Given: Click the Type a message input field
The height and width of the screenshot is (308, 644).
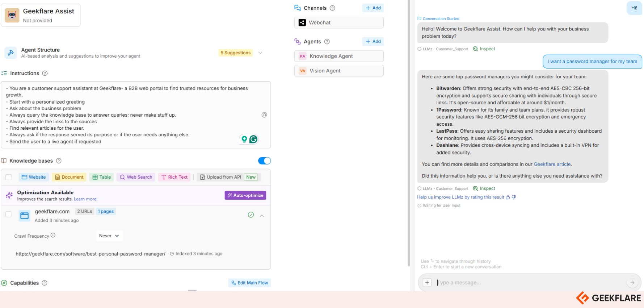Looking at the screenshot, I should [x=529, y=283].
